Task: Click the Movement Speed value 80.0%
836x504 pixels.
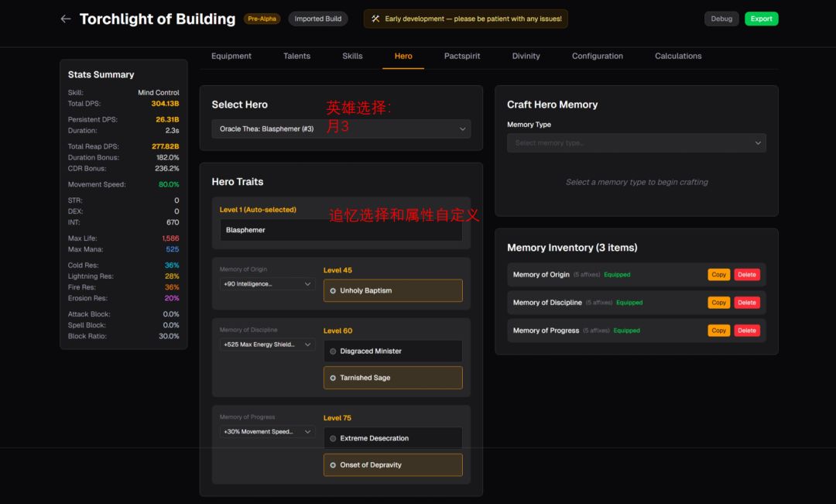Action: click(169, 184)
